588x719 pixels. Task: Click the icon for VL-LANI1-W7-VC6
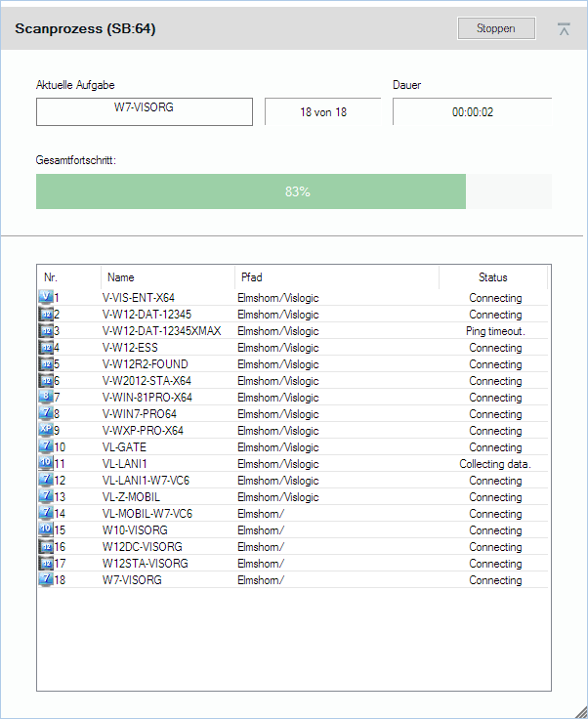[x=46, y=480]
